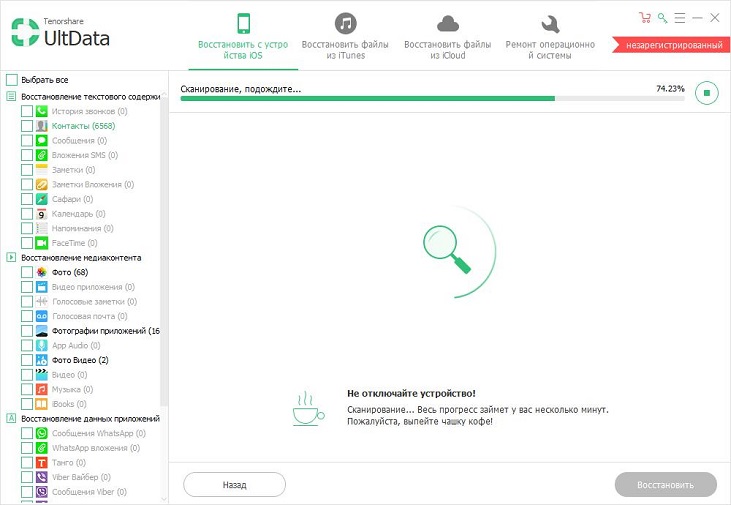Image resolution: width=731 pixels, height=505 pixels.
Task: Click the Сообщения Viber icon
Action: pos(41,491)
